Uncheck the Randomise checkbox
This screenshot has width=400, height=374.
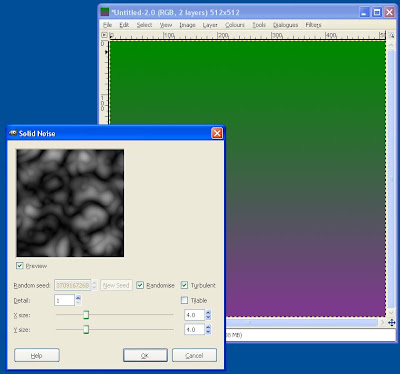pyautogui.click(x=140, y=285)
